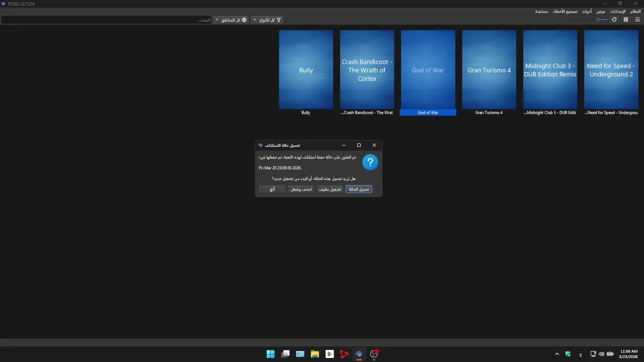644x362 pixels.
Task: Minimize the resume state dialog
Action: pos(344,145)
